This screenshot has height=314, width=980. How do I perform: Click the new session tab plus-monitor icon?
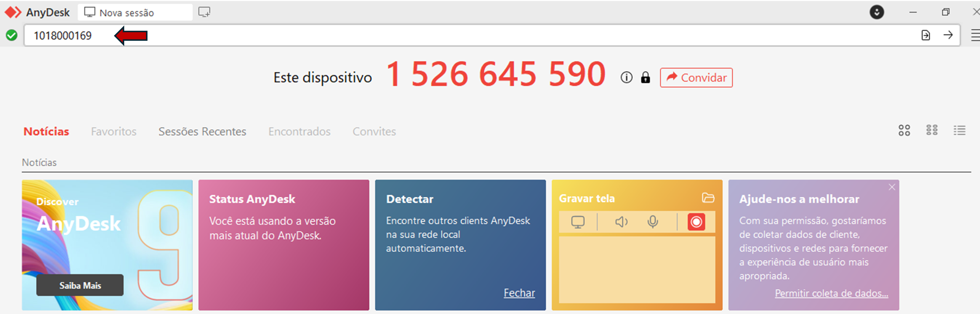coord(204,12)
